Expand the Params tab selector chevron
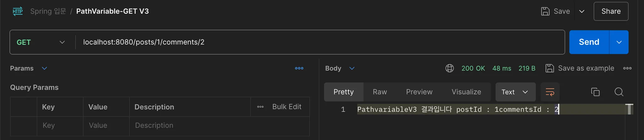 click(x=44, y=68)
